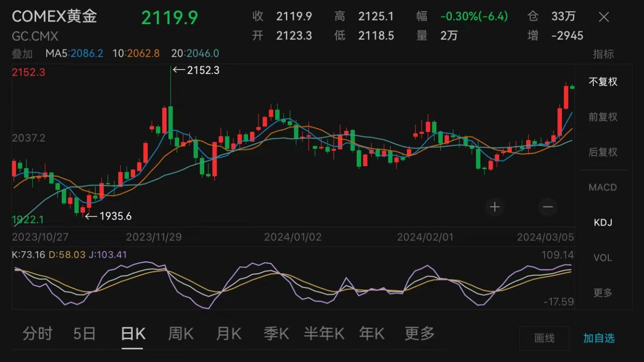Add COMEX gold to favorites via 加自选
The width and height of the screenshot is (644, 362).
(x=598, y=339)
